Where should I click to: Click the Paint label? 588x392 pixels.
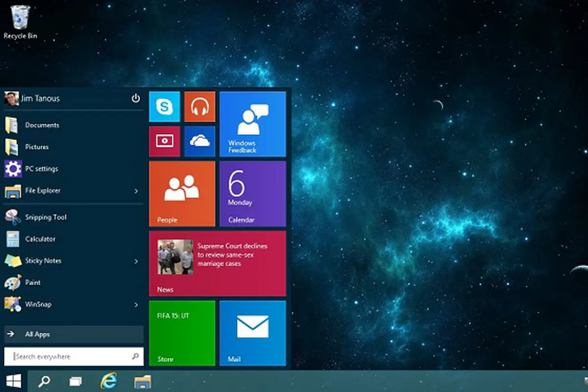click(x=33, y=283)
